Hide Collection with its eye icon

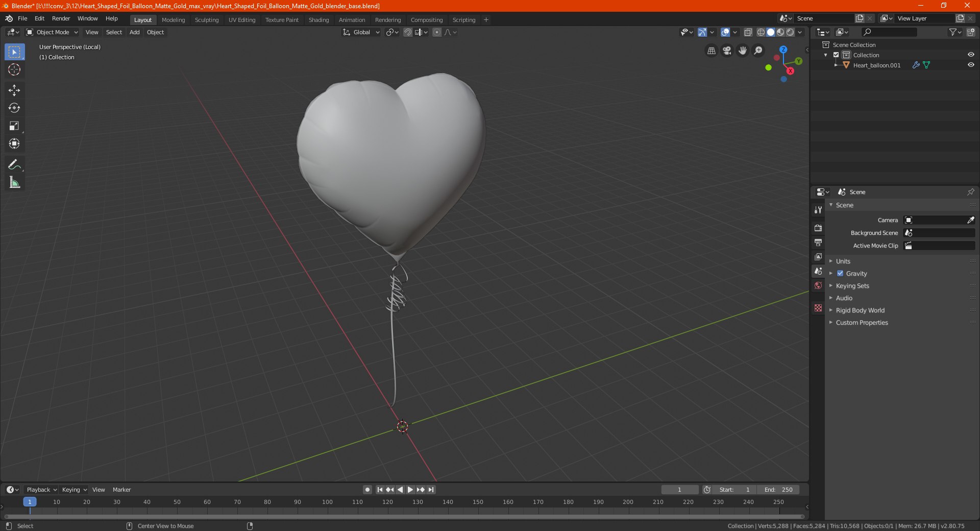click(971, 55)
